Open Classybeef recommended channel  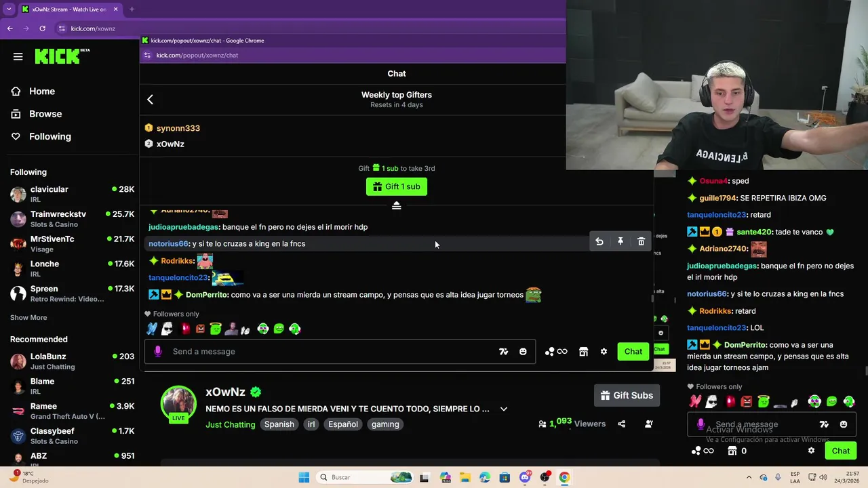[x=72, y=436]
